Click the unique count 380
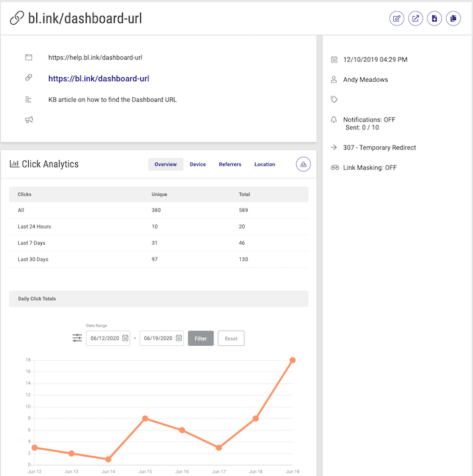Screen dimensions: 473x476 click(156, 210)
